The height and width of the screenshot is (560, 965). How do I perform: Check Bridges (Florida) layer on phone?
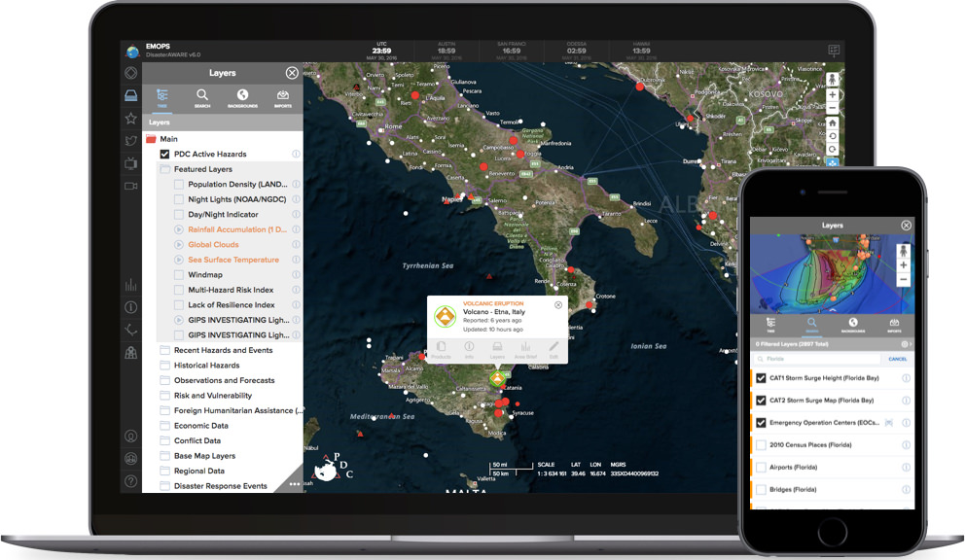pyautogui.click(x=762, y=490)
